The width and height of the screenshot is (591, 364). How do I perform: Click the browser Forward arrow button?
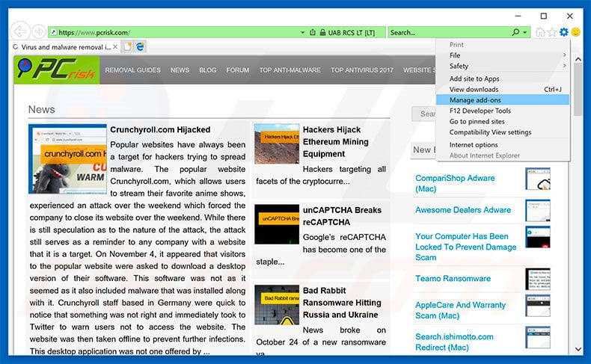tap(39, 32)
